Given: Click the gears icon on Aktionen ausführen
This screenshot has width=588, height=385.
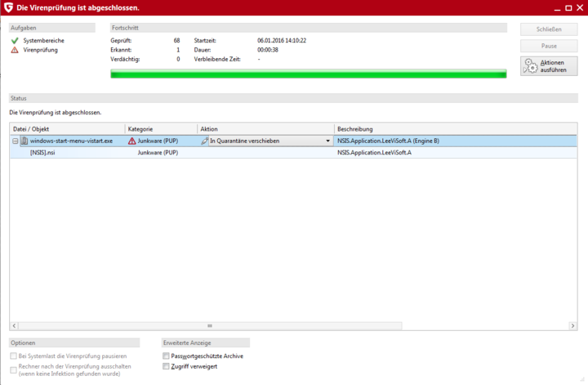Looking at the screenshot, I should click(531, 66).
